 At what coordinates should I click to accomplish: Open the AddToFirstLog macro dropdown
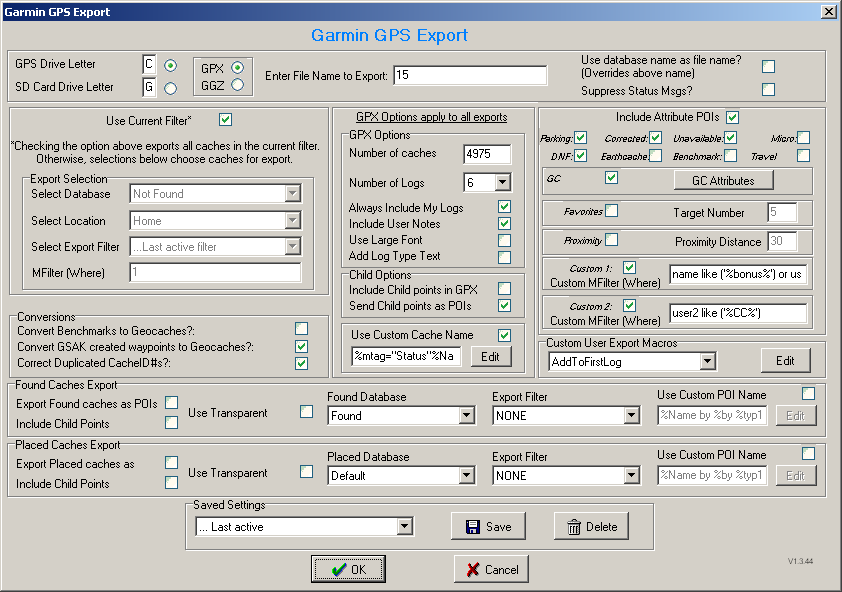[x=708, y=362]
